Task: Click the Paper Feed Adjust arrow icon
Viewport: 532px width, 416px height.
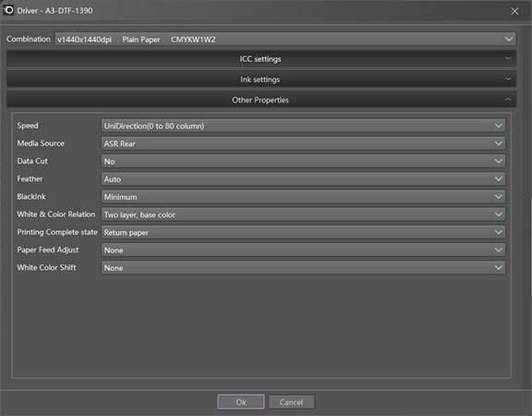Action: pyautogui.click(x=499, y=250)
